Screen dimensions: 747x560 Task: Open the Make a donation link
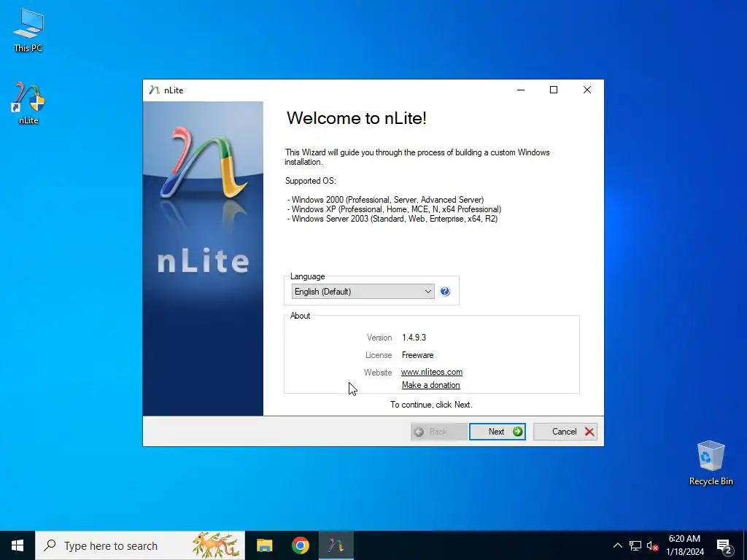click(x=430, y=385)
